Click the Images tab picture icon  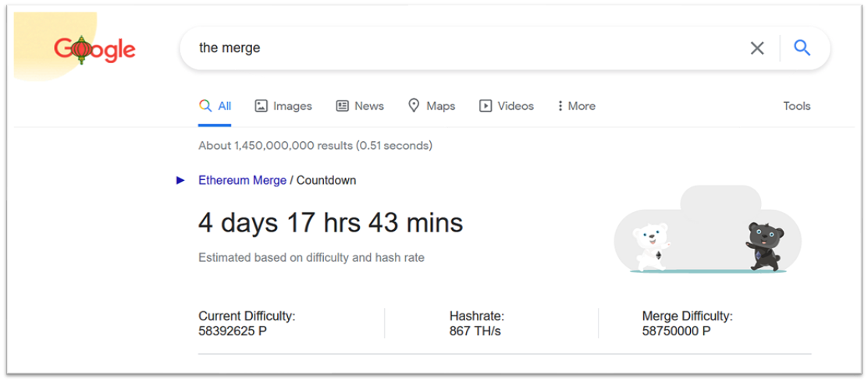click(261, 105)
